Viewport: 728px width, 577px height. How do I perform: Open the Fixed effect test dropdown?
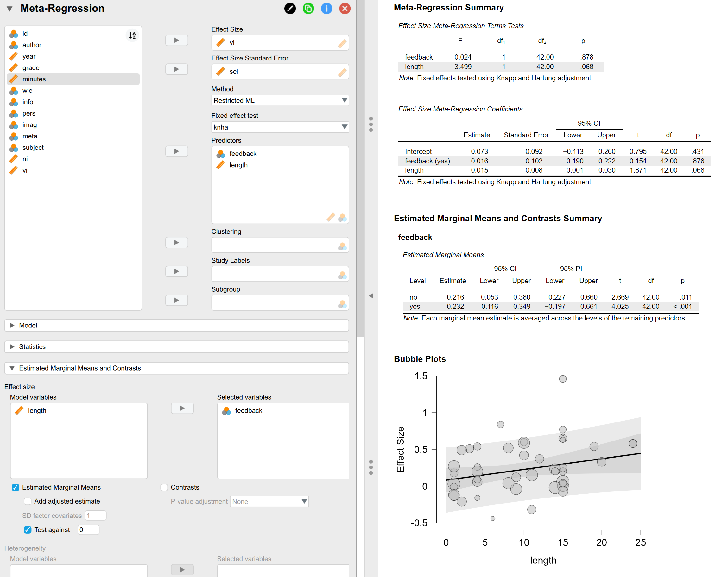280,127
